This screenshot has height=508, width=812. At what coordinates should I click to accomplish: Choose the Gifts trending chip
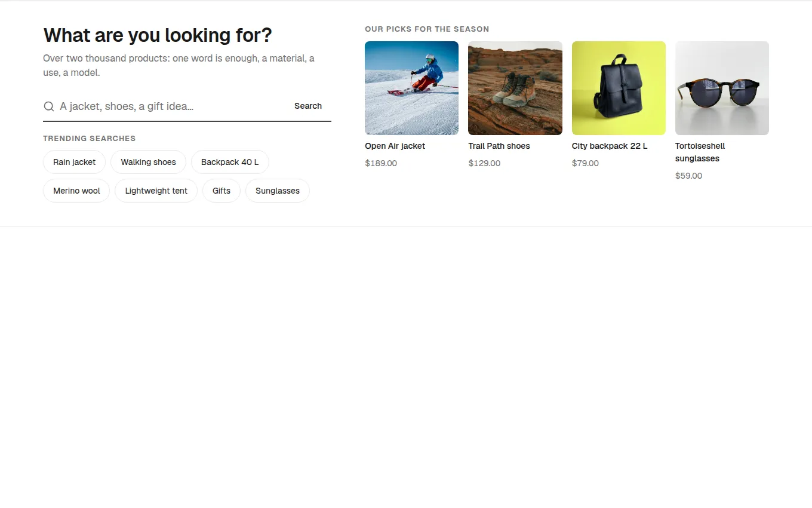pos(221,191)
